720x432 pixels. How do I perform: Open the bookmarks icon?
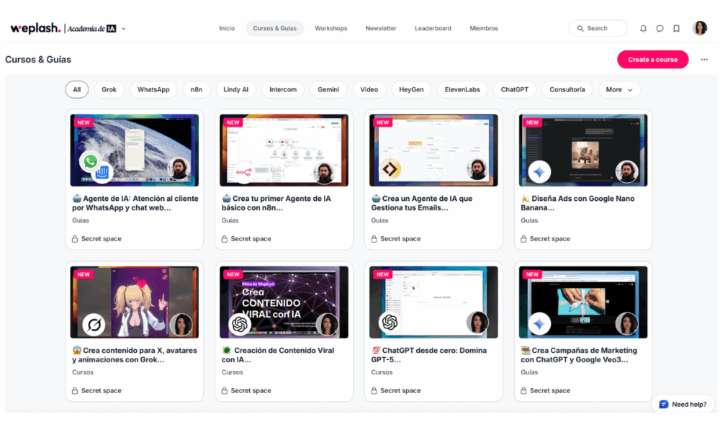click(x=676, y=28)
